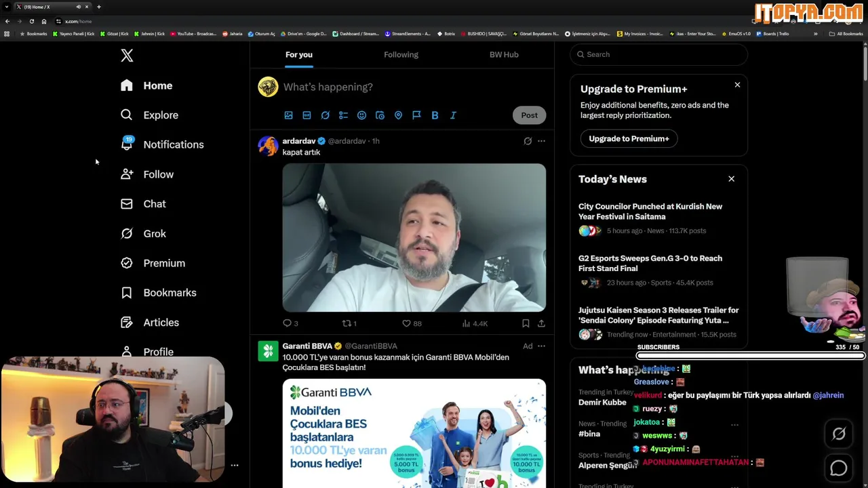Share ardardav's post
The height and width of the screenshot is (488, 868).
(x=541, y=323)
